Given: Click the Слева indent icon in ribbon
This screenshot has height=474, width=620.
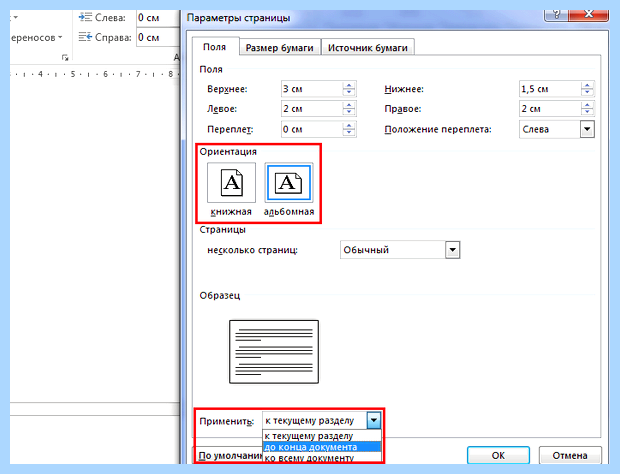Looking at the screenshot, I should pos(85,17).
